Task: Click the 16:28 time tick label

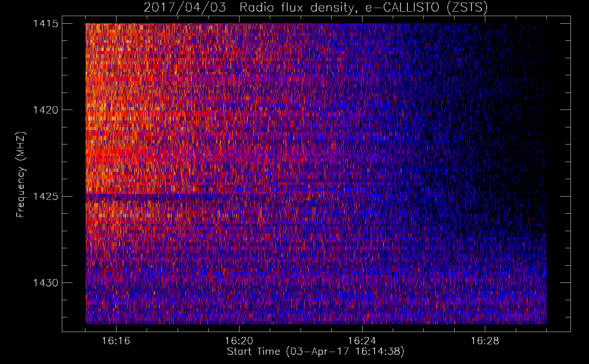Action: click(485, 341)
